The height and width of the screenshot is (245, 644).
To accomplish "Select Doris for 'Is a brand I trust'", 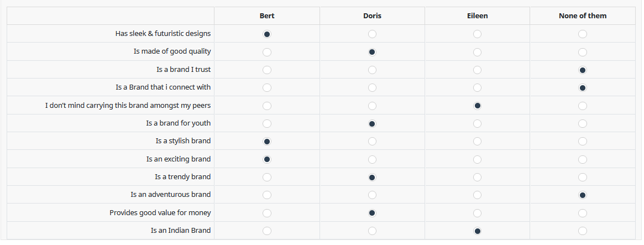I will click(x=372, y=70).
